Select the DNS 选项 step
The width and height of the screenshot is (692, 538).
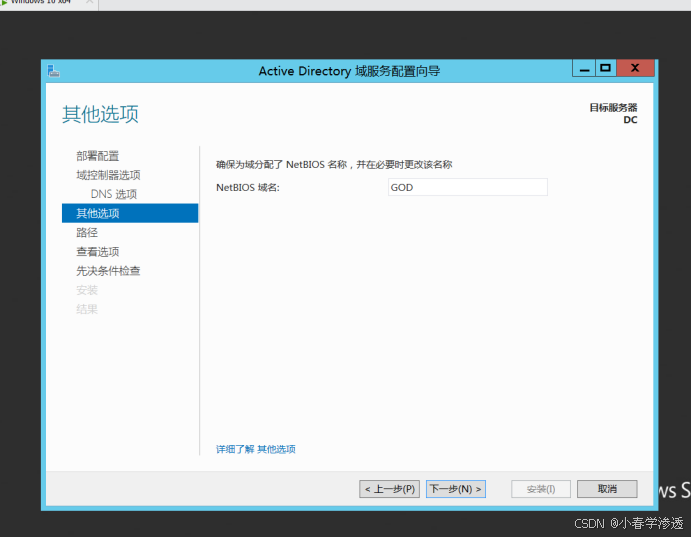click(x=114, y=194)
